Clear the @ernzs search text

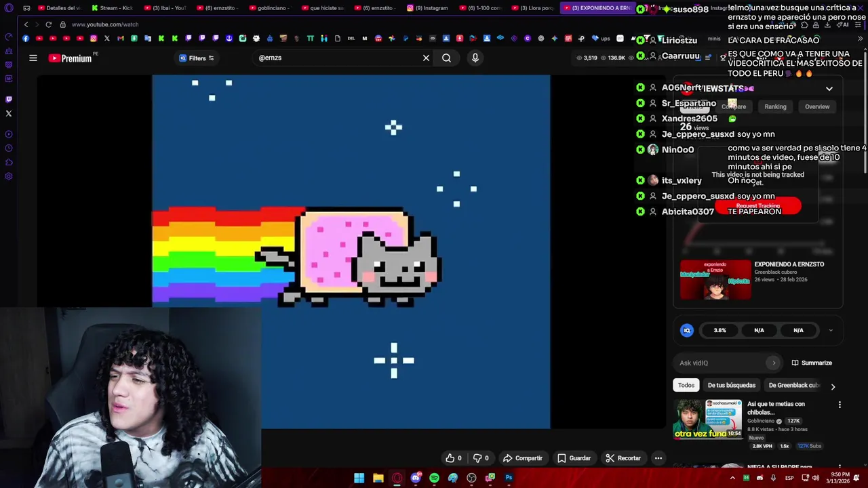pyautogui.click(x=426, y=58)
